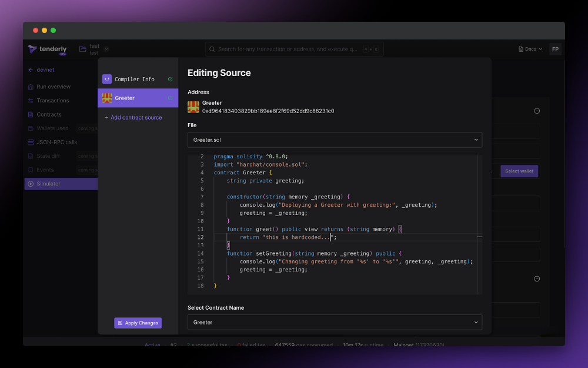Click the Events bookmark icon
This screenshot has width=588, height=368.
pyautogui.click(x=29, y=170)
